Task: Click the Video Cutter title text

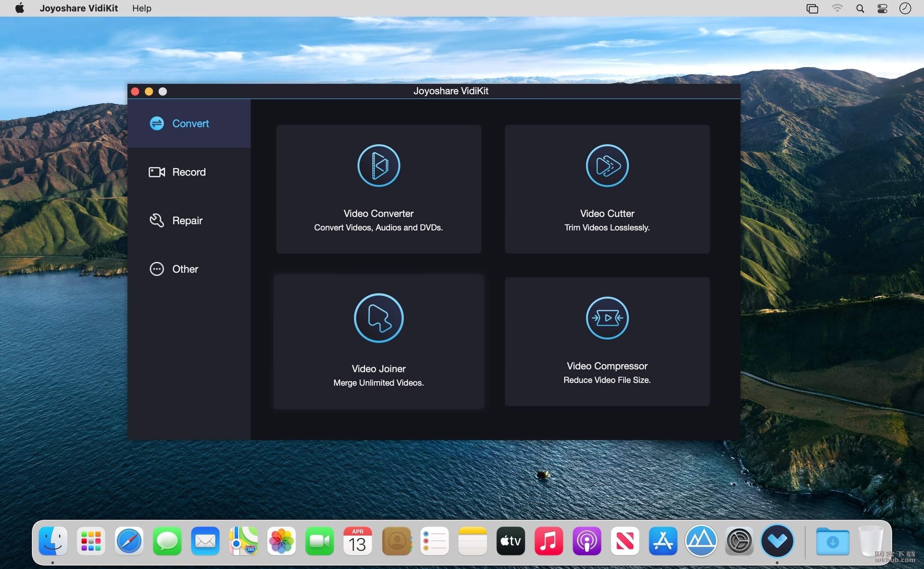Action: click(607, 213)
